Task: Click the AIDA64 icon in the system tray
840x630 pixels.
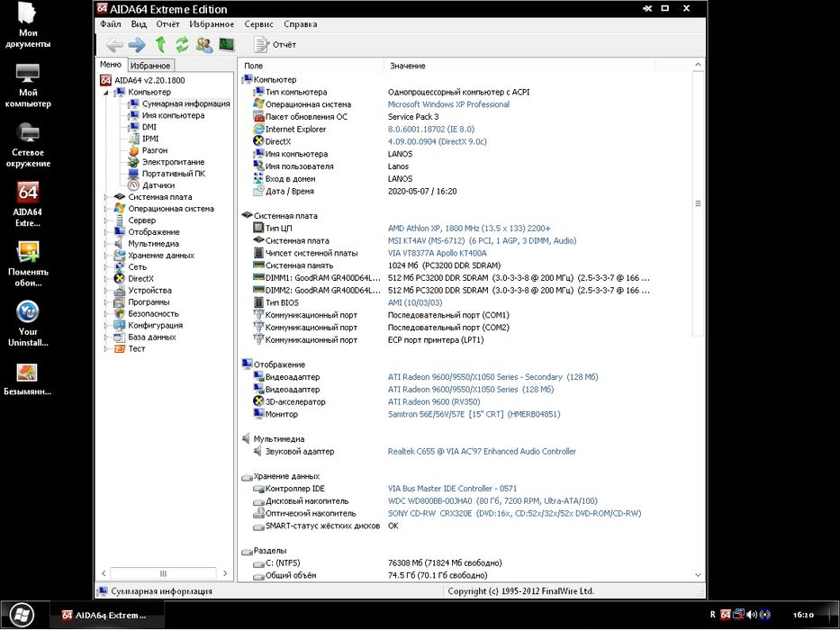Action: [726, 615]
